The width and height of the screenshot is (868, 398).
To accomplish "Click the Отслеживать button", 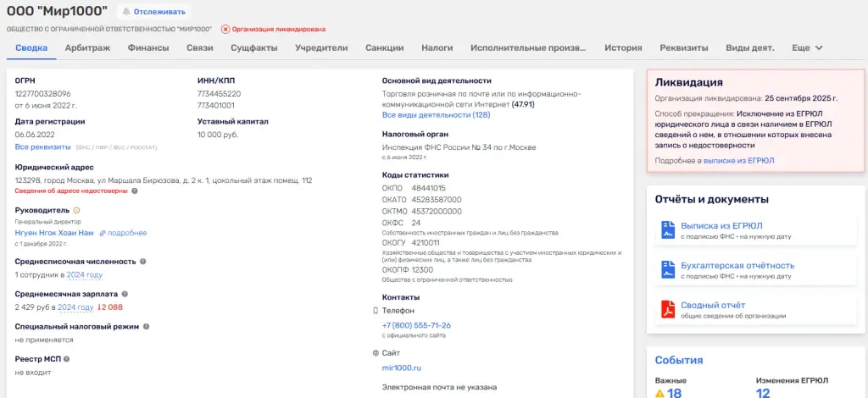I will tap(153, 12).
